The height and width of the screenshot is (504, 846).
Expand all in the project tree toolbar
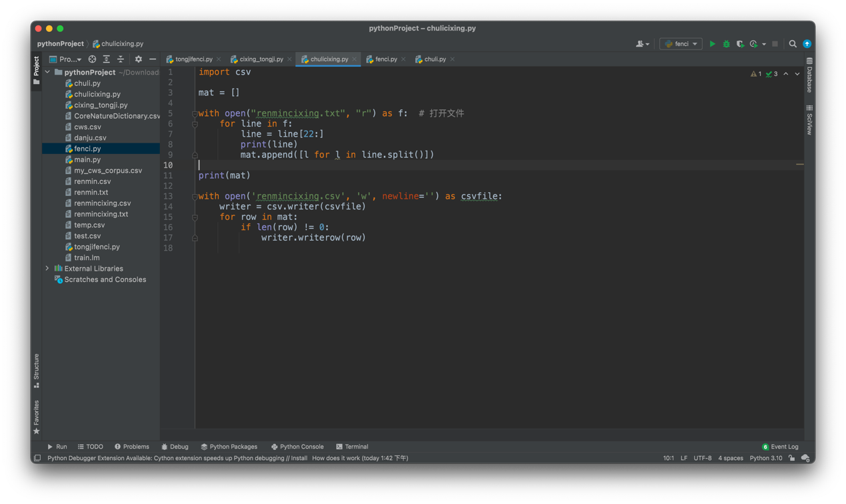pos(106,59)
